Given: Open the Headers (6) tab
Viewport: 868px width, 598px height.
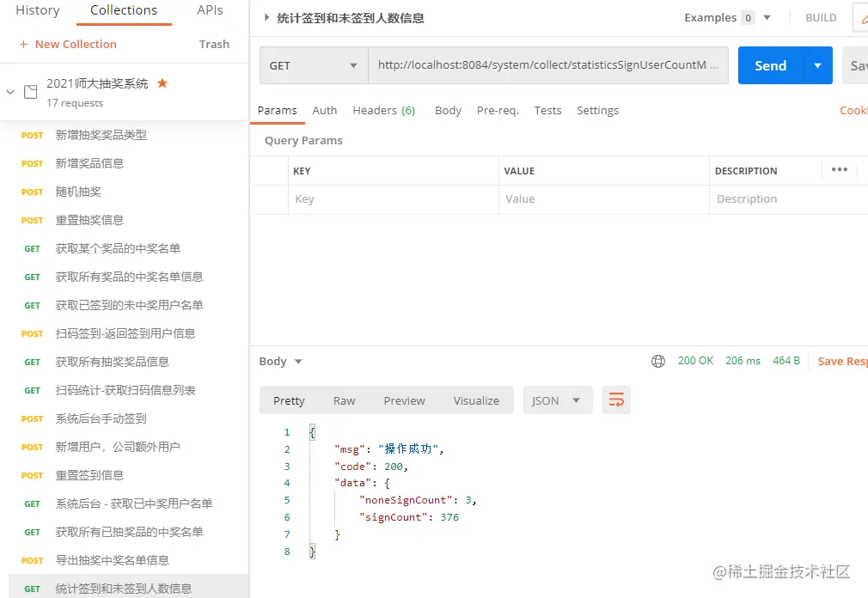Looking at the screenshot, I should coord(383,110).
